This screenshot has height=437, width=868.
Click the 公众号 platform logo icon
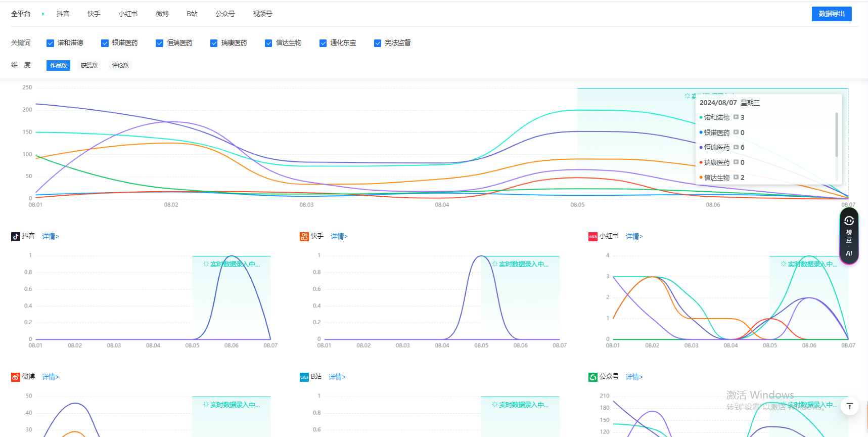coord(593,377)
